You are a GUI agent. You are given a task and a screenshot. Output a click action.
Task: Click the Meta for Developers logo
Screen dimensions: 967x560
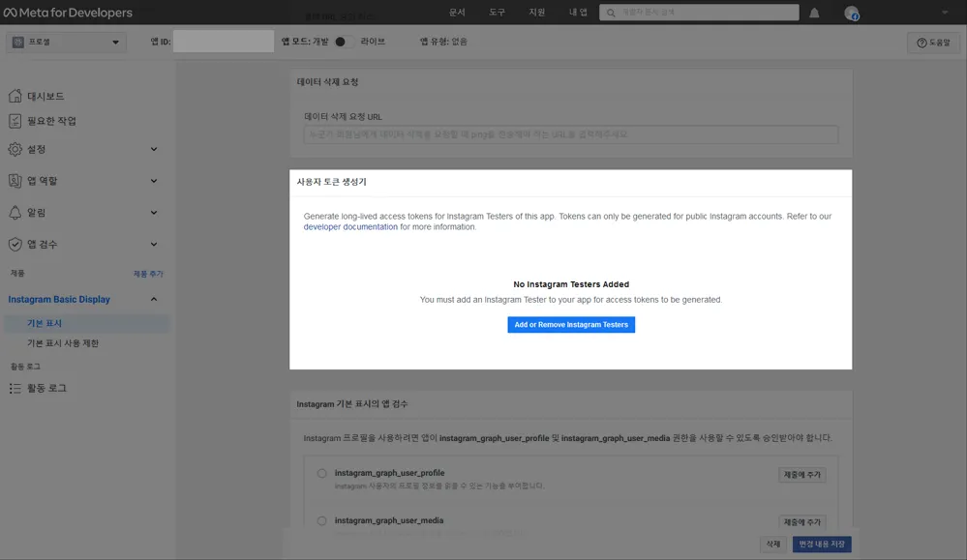[x=68, y=13]
